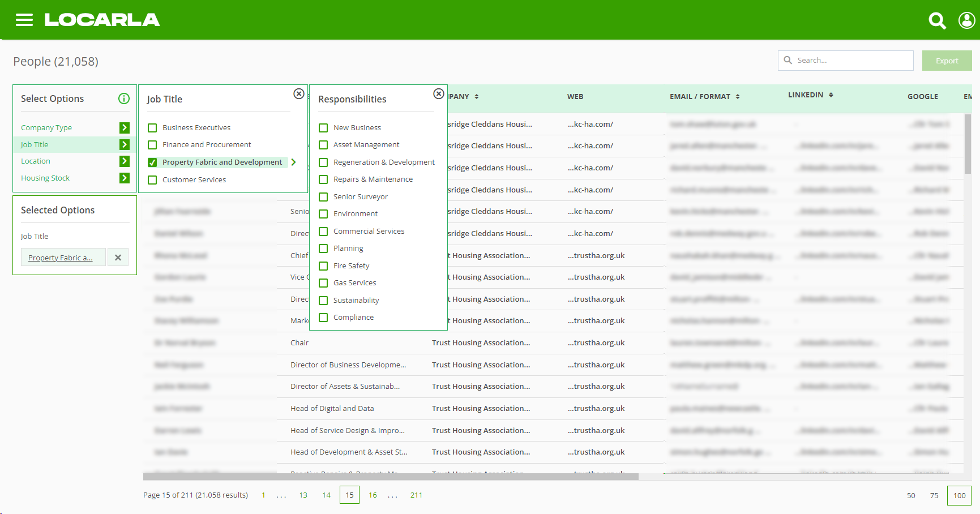Tick the New Business checkbox
Image resolution: width=980 pixels, height=514 pixels.
click(323, 128)
